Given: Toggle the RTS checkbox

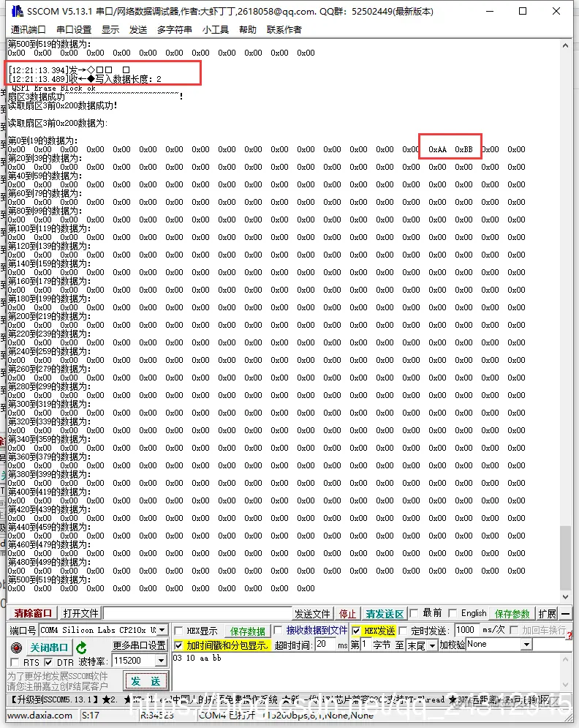Looking at the screenshot, I should click(15, 662).
